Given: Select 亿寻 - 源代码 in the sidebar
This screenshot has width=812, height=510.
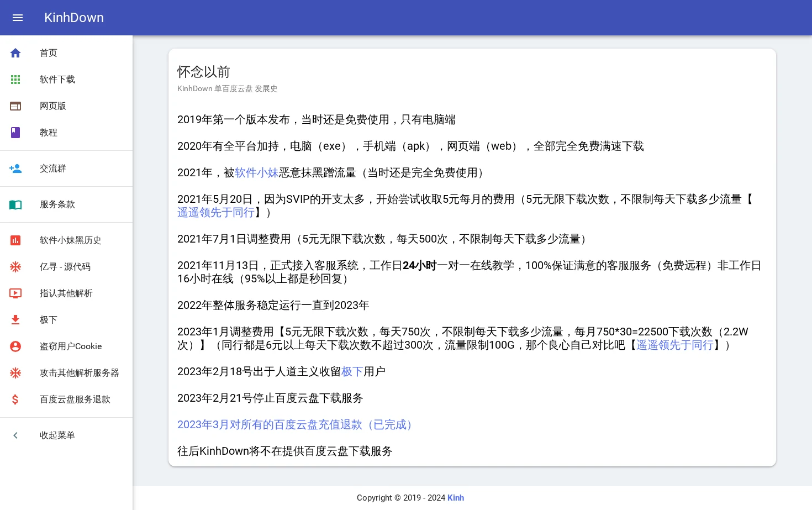Looking at the screenshot, I should point(66,267).
